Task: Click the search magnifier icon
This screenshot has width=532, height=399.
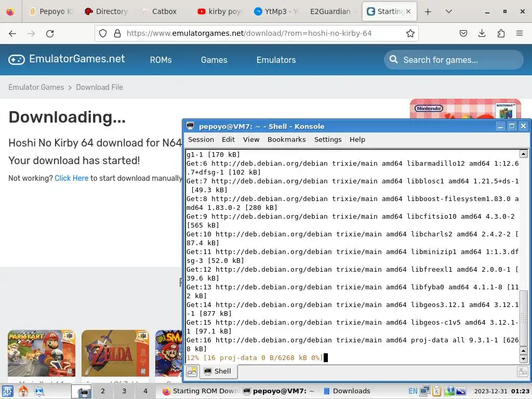Action: [393, 60]
